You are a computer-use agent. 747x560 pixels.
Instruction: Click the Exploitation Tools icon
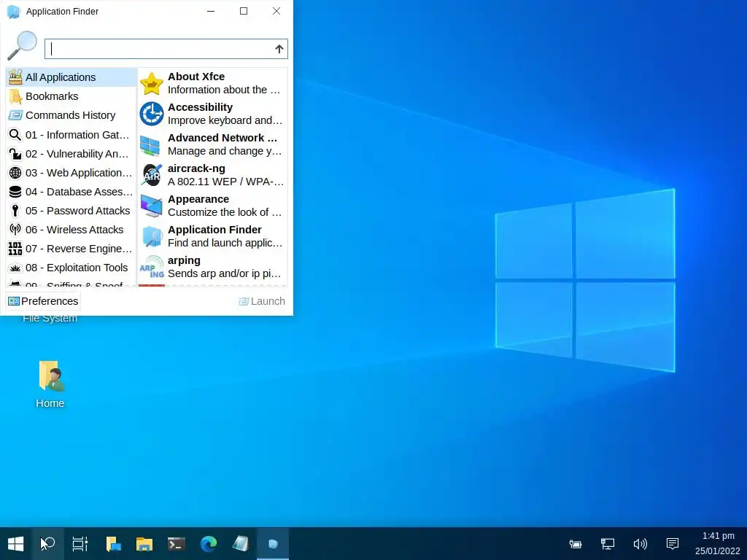click(x=15, y=268)
